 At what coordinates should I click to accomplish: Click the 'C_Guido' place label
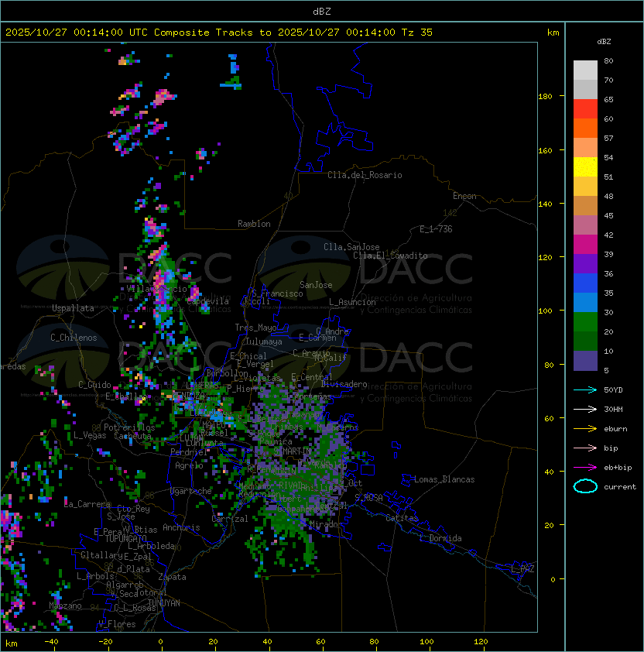[94, 385]
